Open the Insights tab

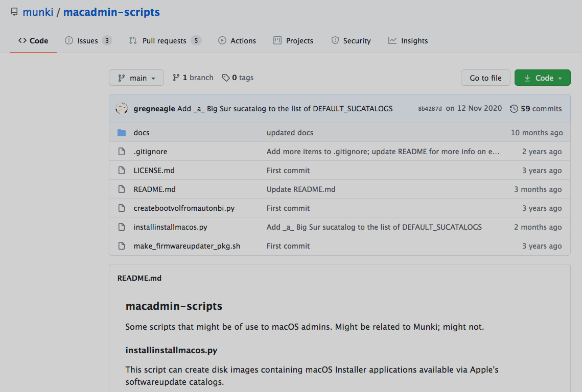[408, 41]
